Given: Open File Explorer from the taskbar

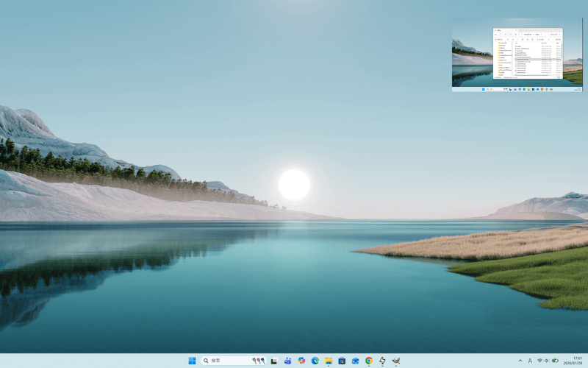Looking at the screenshot, I should coord(329,361).
